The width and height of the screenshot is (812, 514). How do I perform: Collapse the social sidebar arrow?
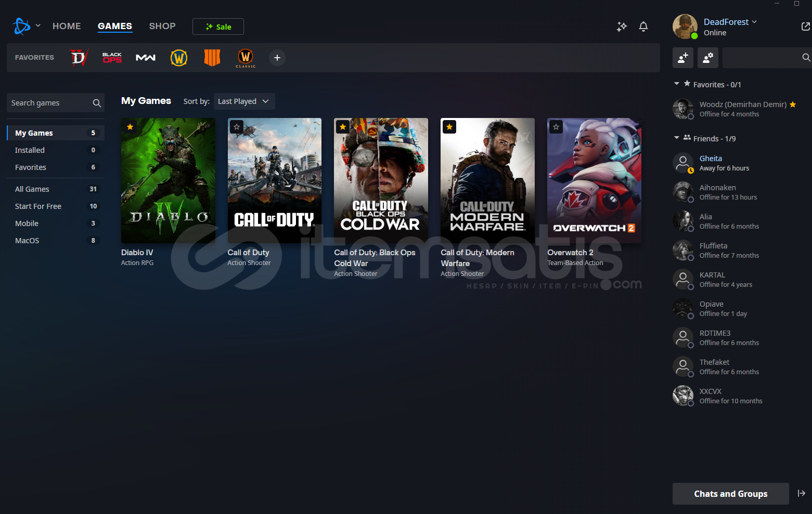pos(802,493)
